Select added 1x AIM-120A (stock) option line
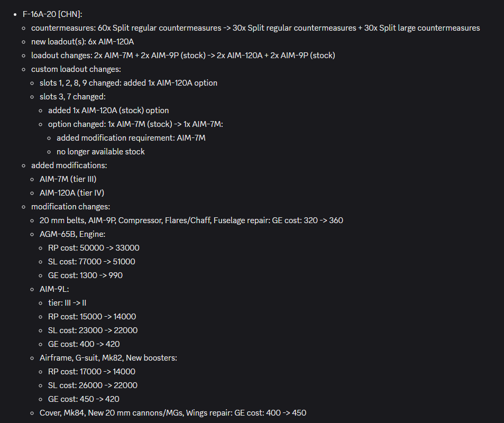This screenshot has width=504, height=423. click(108, 111)
